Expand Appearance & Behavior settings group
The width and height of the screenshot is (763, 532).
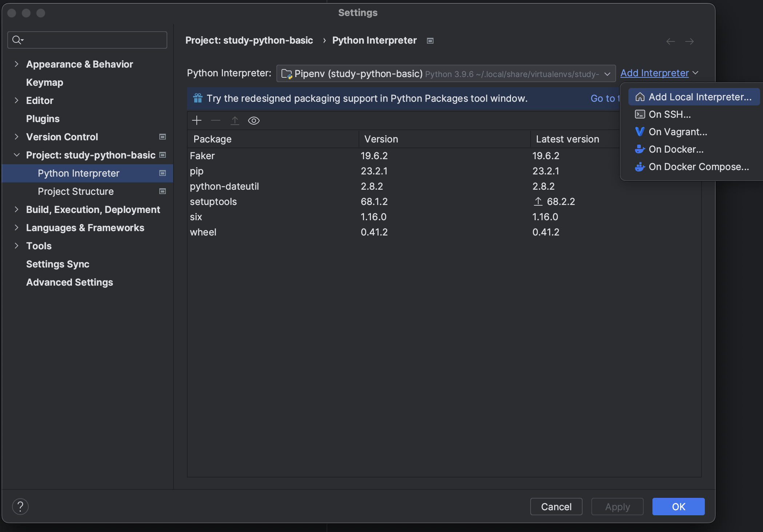pos(16,64)
